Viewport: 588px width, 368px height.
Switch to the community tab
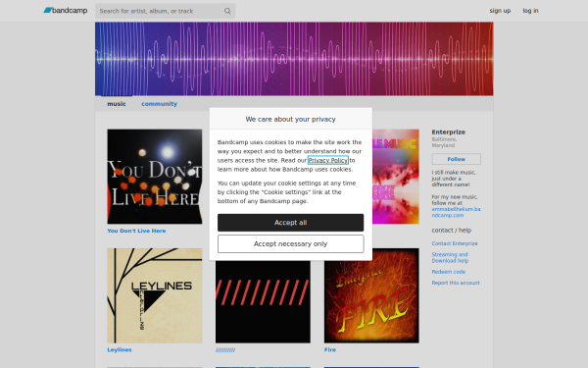tap(159, 104)
